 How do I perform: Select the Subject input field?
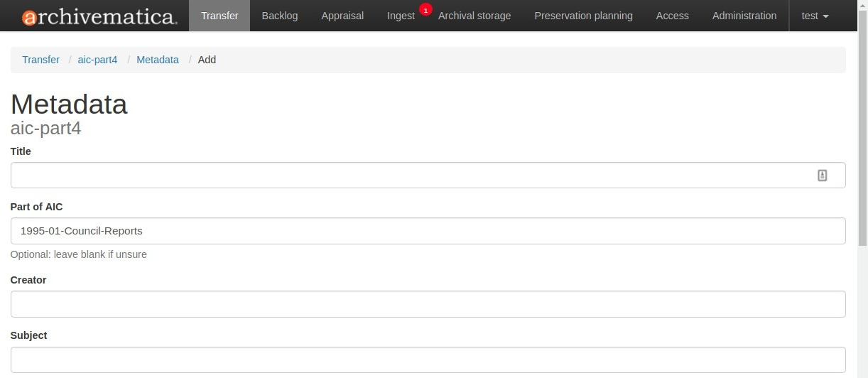pyautogui.click(x=428, y=360)
